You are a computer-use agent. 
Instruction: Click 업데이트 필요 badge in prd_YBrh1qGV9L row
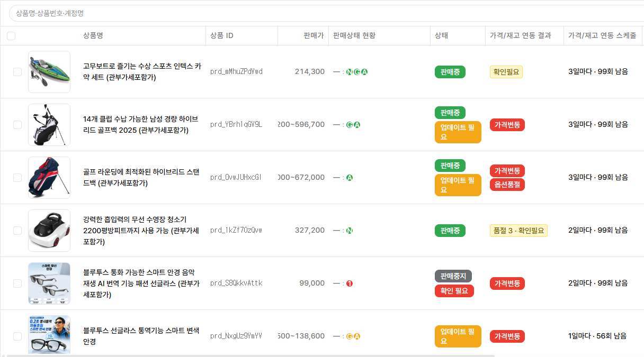pos(458,132)
